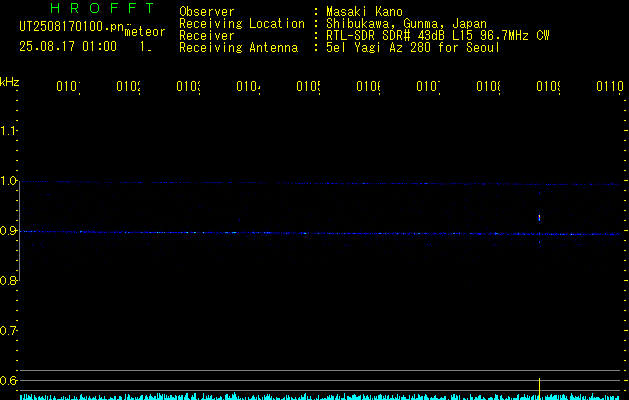Click the 1.0 kHz axis label
Viewport: 629px width, 400px height.
coord(8,181)
